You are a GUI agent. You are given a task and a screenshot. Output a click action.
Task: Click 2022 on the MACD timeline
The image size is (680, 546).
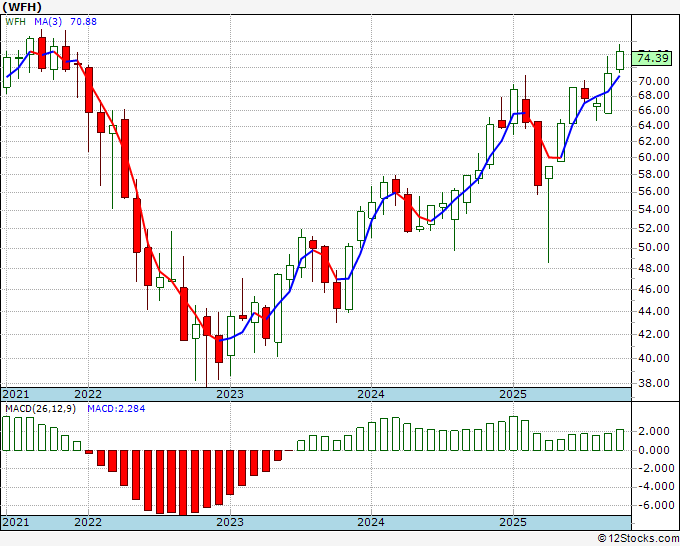pyautogui.click(x=88, y=522)
